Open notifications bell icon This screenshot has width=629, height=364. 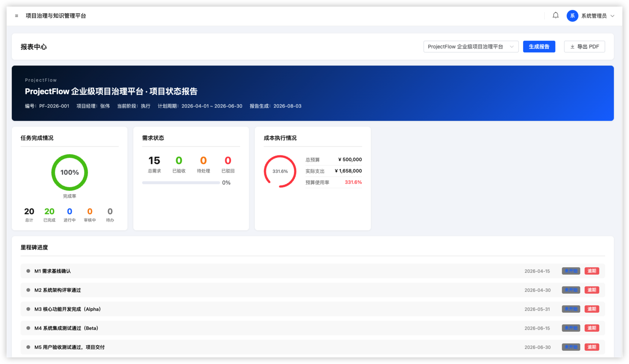click(x=555, y=15)
